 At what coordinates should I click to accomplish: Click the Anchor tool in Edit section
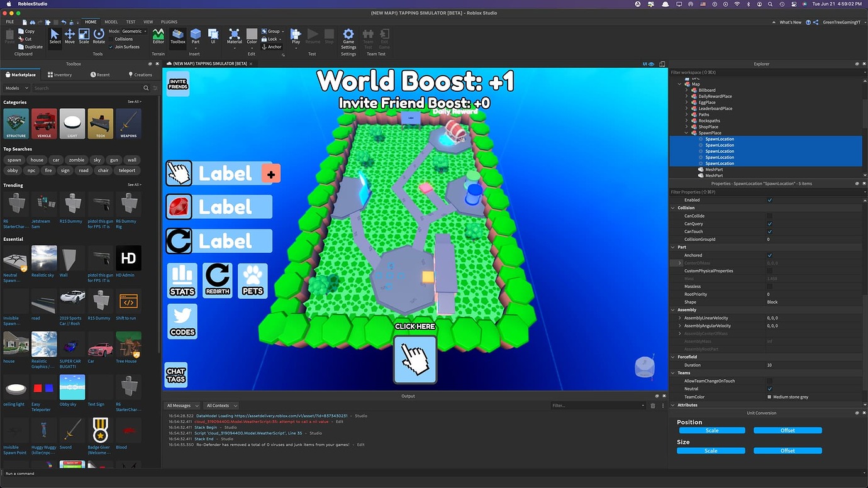pyautogui.click(x=272, y=46)
